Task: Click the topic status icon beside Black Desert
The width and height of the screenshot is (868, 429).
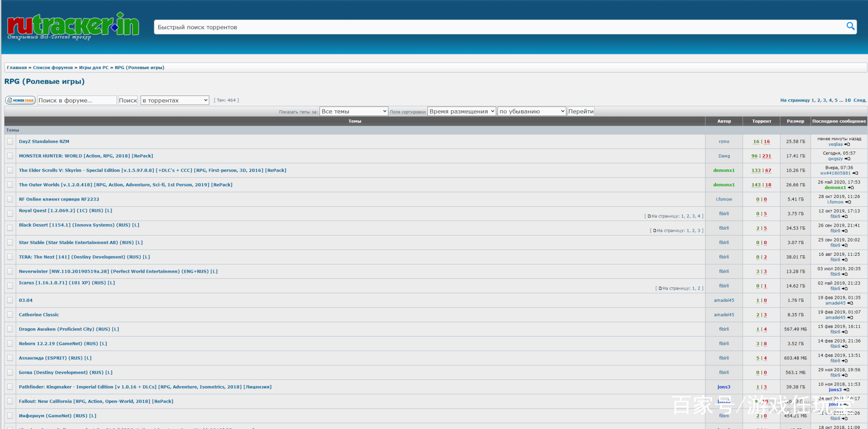Action: pos(10,228)
